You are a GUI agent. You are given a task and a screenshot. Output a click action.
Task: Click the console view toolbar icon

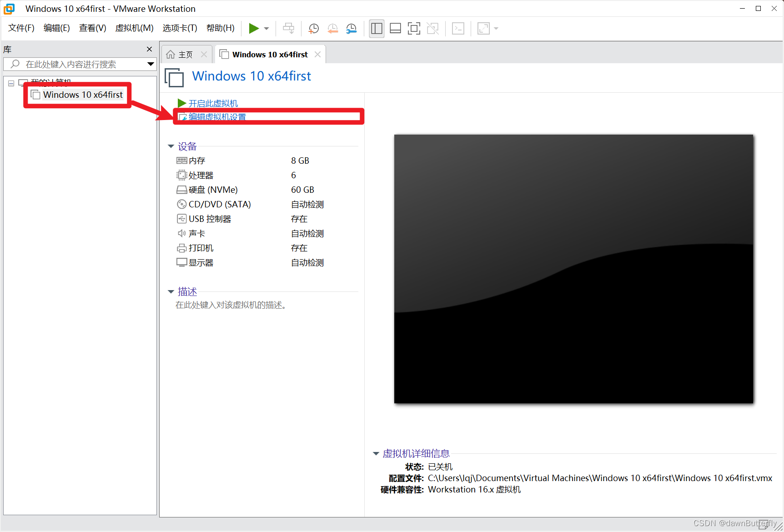[x=458, y=29]
